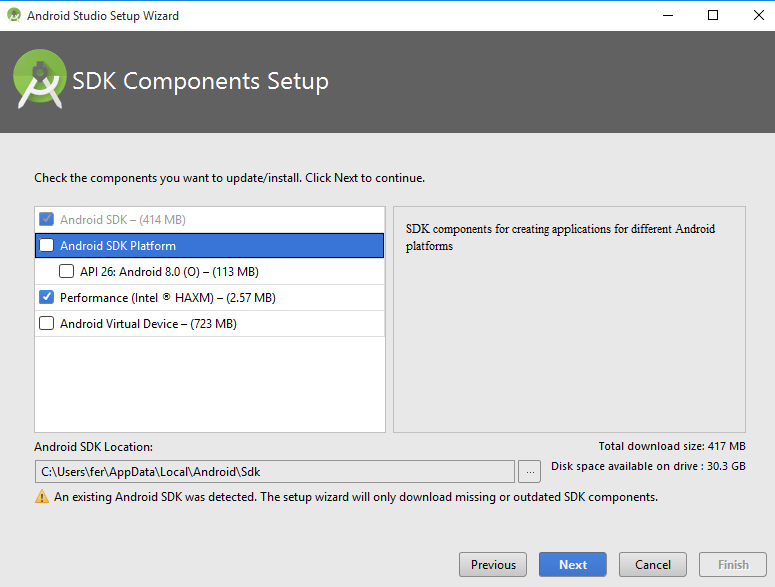Minimize the Setup Wizard window
The image size is (775, 587).
point(668,15)
